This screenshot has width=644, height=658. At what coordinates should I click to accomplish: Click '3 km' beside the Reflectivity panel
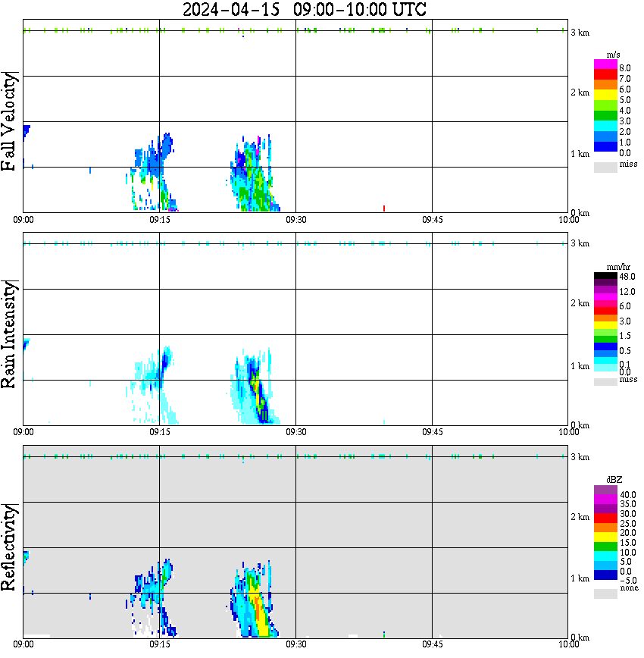tap(580, 457)
